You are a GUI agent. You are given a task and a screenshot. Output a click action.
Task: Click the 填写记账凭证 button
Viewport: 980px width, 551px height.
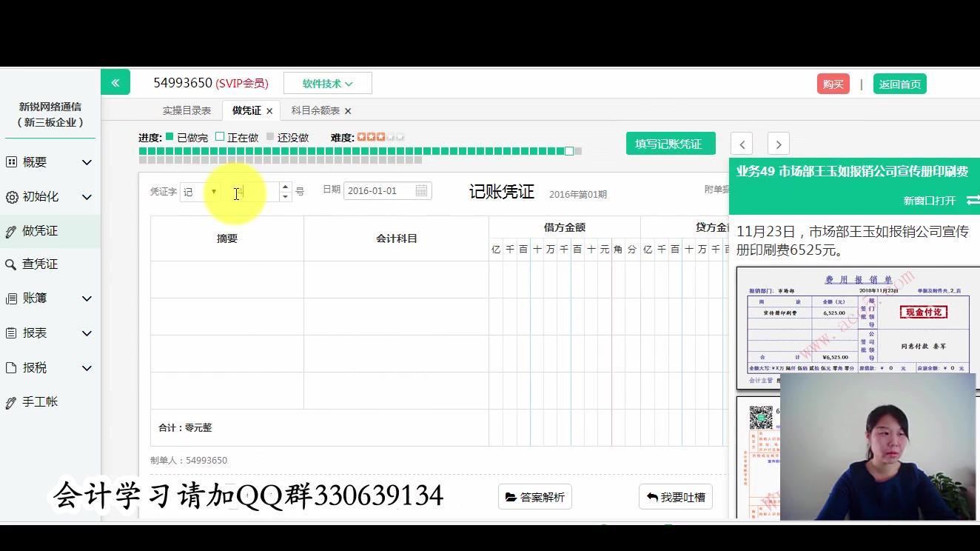point(670,143)
